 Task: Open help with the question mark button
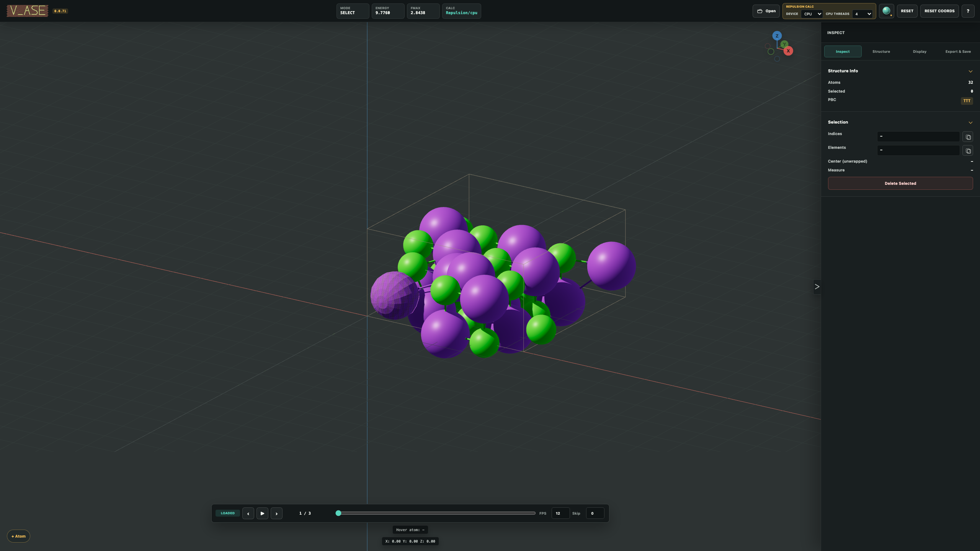(968, 11)
